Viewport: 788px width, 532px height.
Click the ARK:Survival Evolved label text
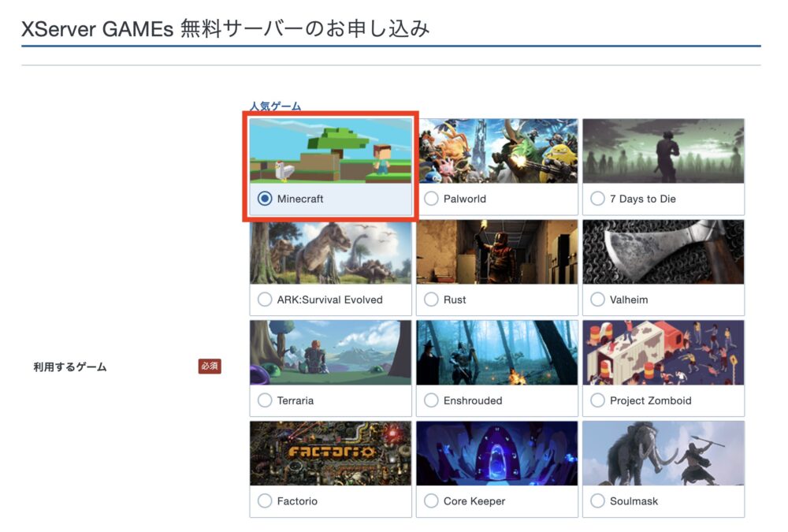tap(329, 299)
